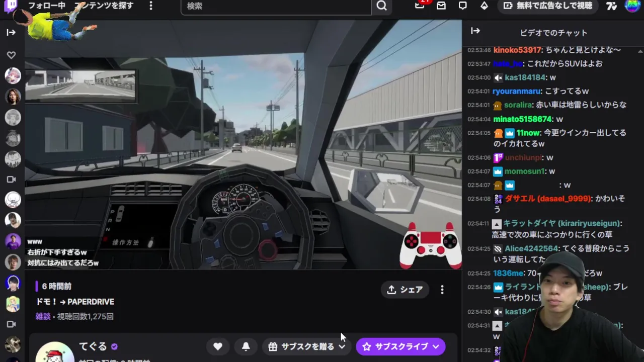Click the followed channels heart icon in sidebar
Viewport: 644px width, 362px height.
tap(11, 55)
